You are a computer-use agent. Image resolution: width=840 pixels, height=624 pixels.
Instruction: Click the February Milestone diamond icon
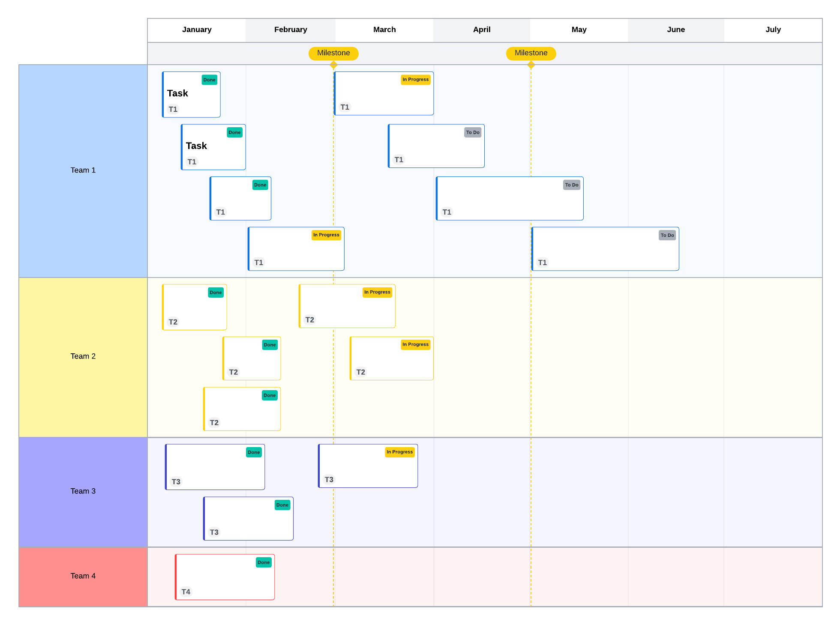coord(334,64)
